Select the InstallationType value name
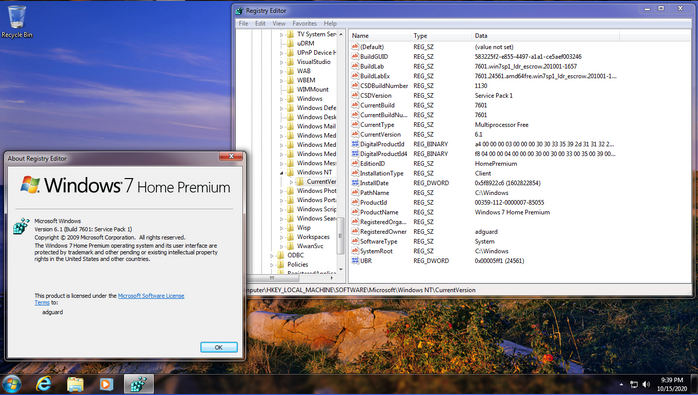This screenshot has width=698, height=395. click(x=381, y=173)
